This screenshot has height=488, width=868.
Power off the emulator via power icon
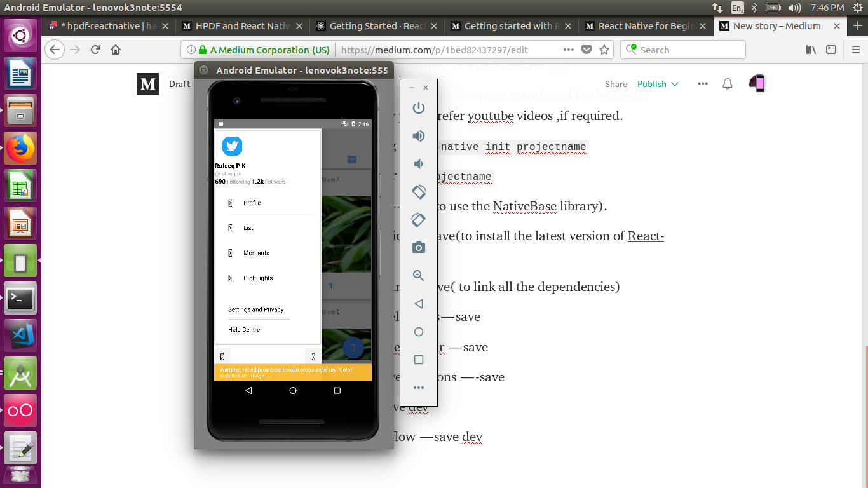tap(419, 108)
